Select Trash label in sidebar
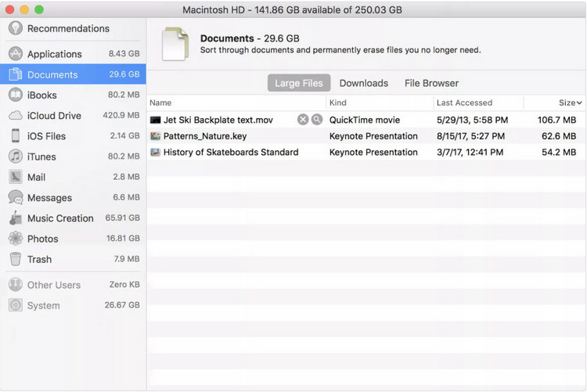Screen dimensions: 587x392 click(x=39, y=259)
